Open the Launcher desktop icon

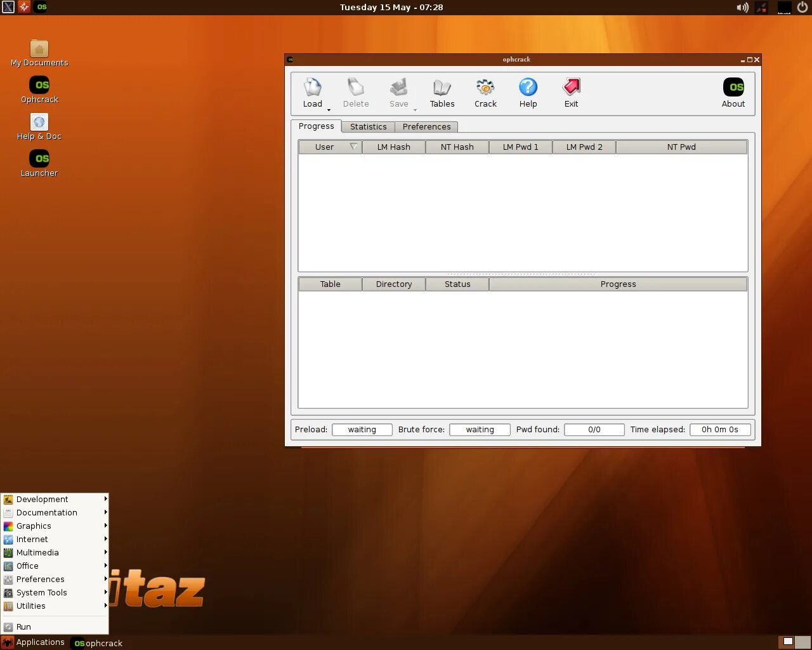coord(39,164)
